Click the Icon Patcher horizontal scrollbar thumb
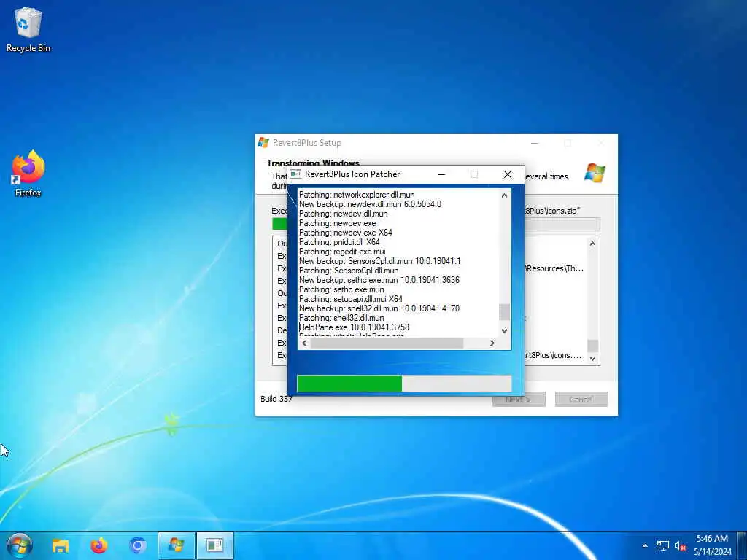The width and height of the screenshot is (747, 560). (387, 343)
